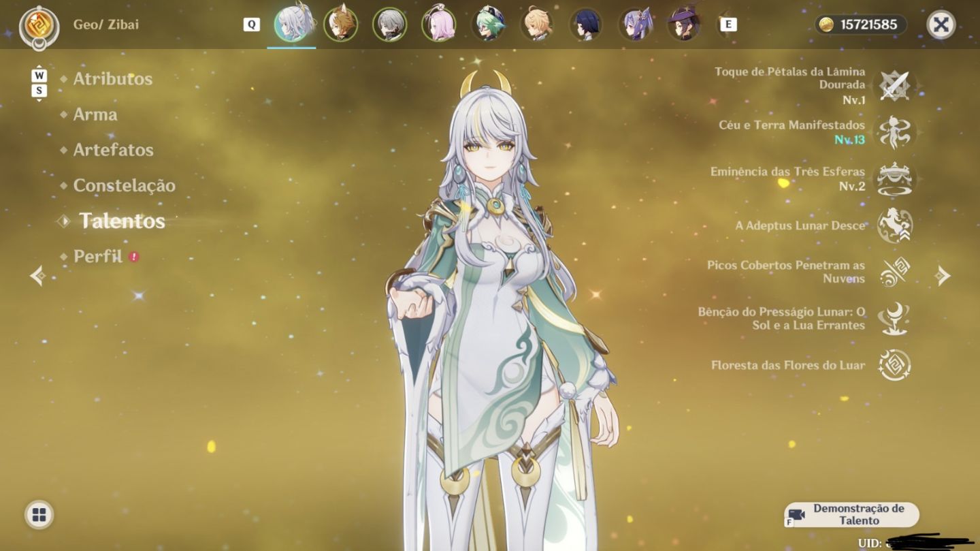Viewport: 980px width, 551px height.
Task: Open the Perfil menu
Action: 98,257
